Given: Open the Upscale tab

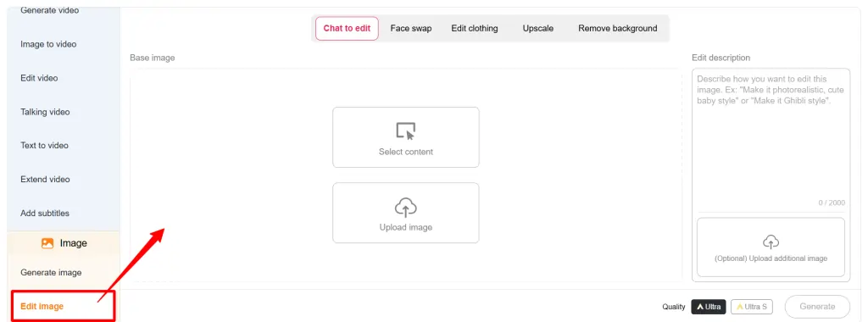Looking at the screenshot, I should [538, 28].
